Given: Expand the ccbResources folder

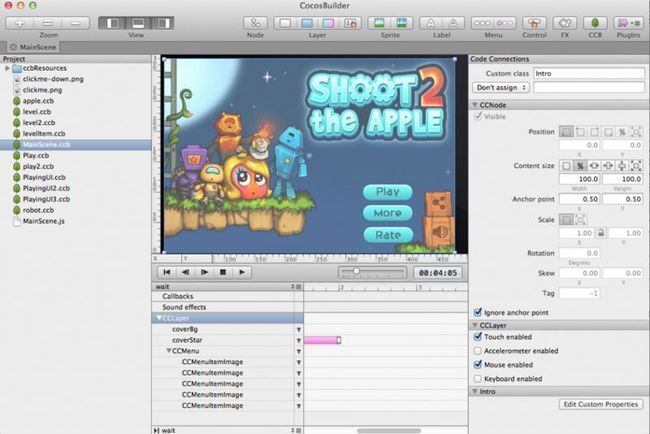Looking at the screenshot, I should 7,68.
